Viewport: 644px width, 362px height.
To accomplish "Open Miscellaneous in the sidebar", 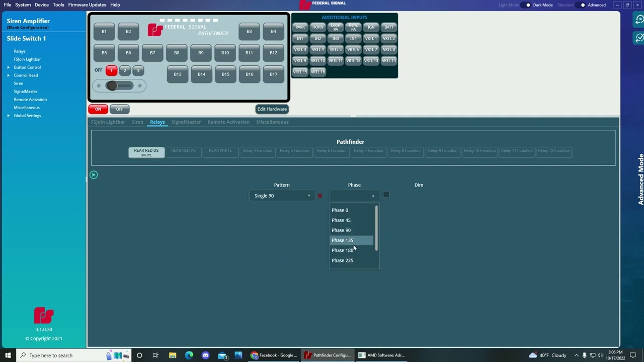I will [27, 108].
